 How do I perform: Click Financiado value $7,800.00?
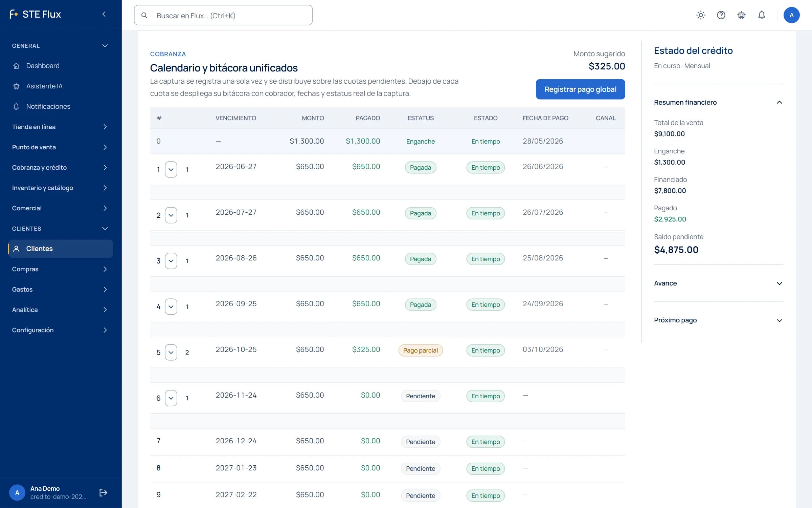point(670,190)
